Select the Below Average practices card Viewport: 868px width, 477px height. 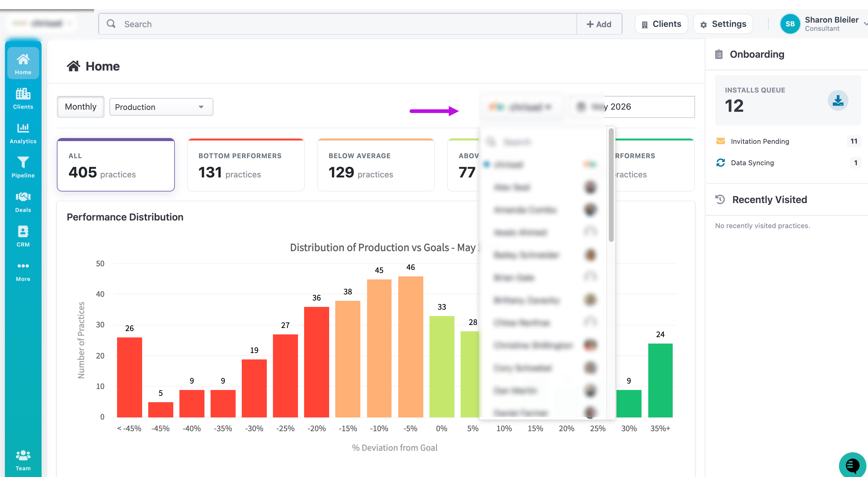pyautogui.click(x=376, y=165)
